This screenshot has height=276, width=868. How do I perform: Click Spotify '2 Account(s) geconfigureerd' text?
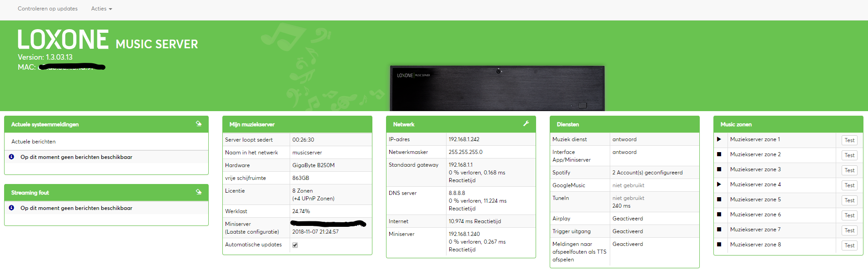(647, 173)
